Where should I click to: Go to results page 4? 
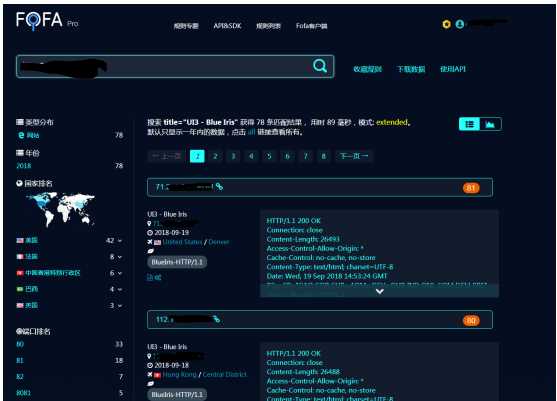(x=252, y=156)
